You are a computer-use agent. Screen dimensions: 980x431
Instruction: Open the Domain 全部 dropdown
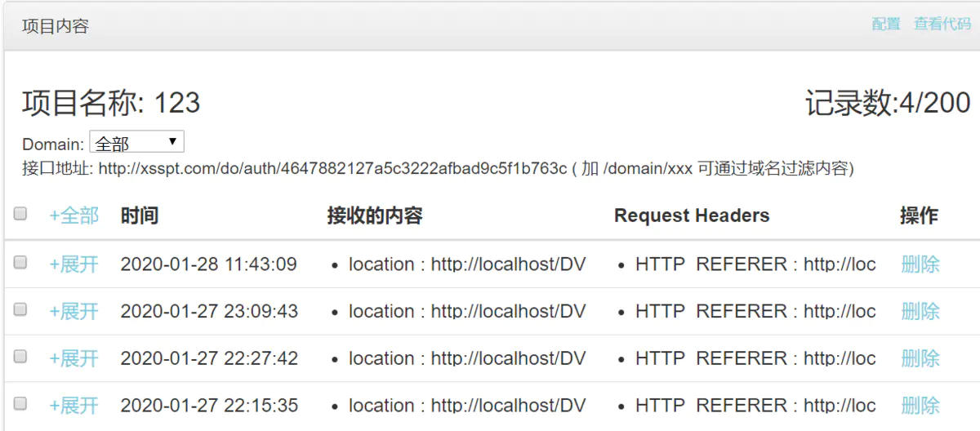[x=136, y=143]
